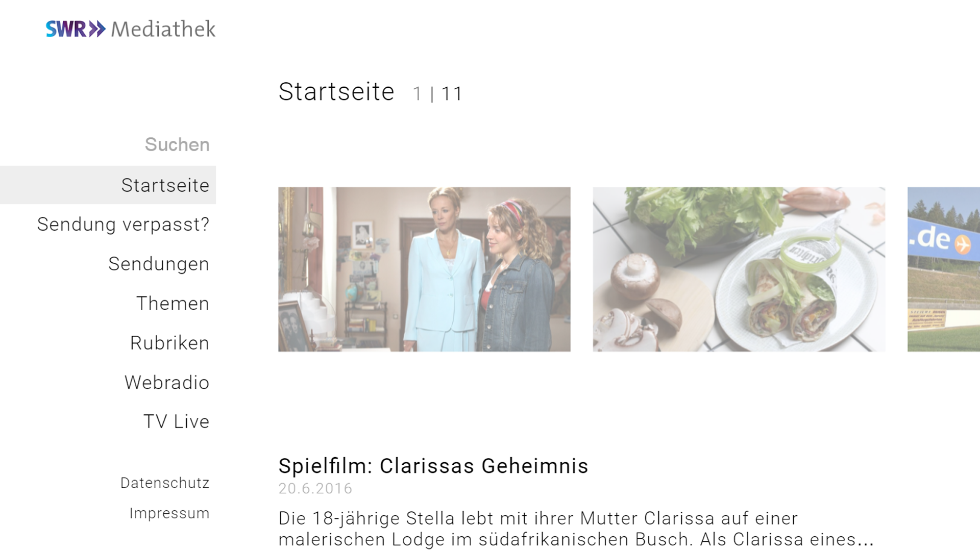Click the 20.6.2016 date label
The image size is (980, 551).
click(x=315, y=489)
